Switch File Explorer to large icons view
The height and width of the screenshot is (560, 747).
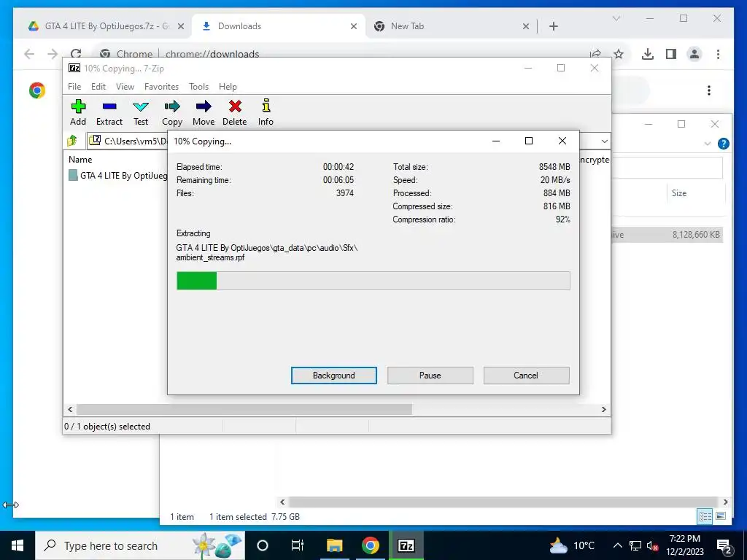tap(721, 516)
